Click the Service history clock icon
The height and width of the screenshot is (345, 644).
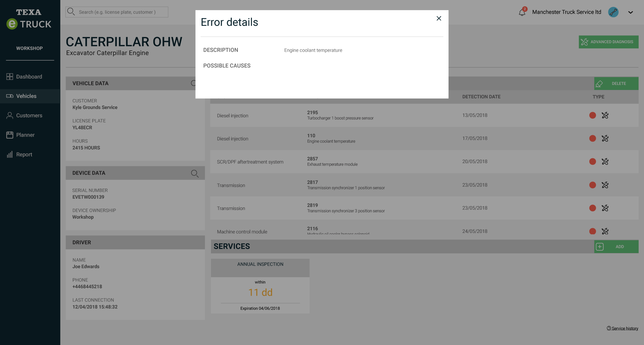609,328
